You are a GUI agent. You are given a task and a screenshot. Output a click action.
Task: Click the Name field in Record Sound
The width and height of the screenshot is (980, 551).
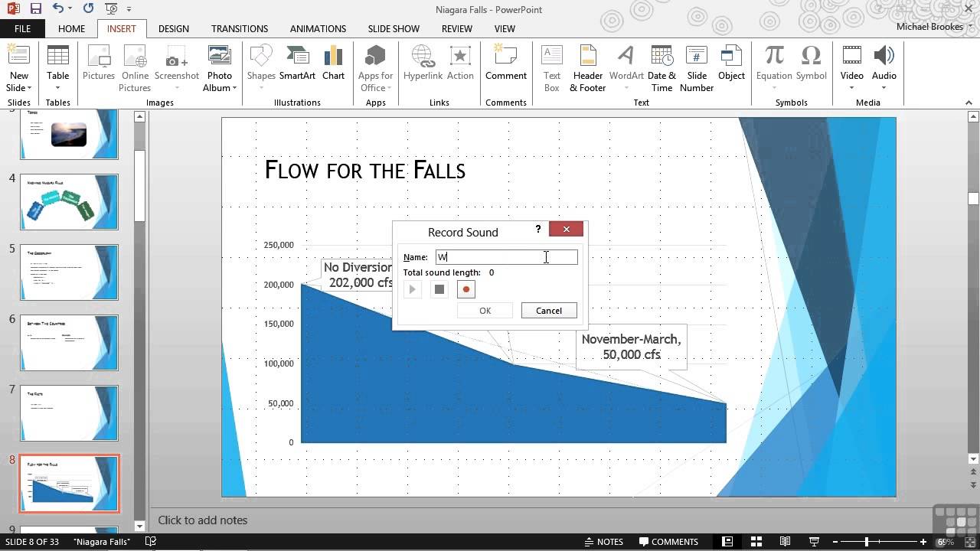coord(506,257)
